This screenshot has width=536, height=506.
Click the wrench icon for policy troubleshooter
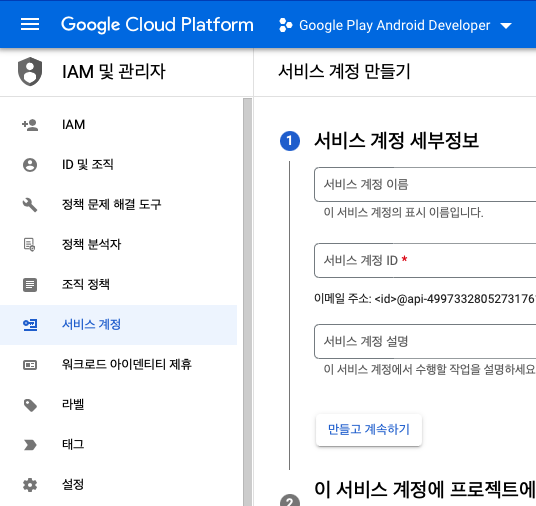point(30,205)
